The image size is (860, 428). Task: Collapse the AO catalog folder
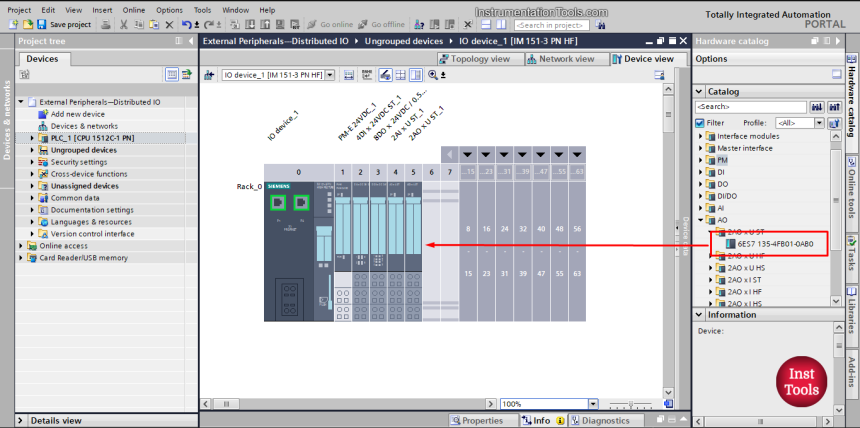[x=700, y=220]
